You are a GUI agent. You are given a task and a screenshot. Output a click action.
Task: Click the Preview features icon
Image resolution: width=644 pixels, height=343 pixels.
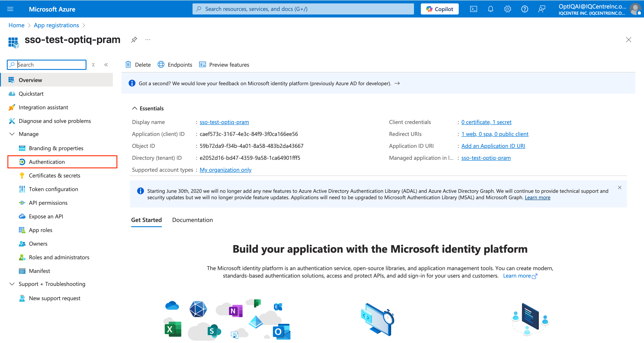pyautogui.click(x=202, y=65)
